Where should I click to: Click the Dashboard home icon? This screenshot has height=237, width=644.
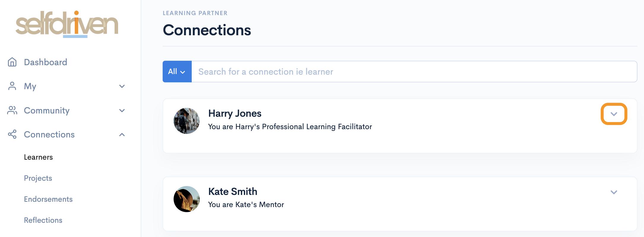(x=12, y=62)
